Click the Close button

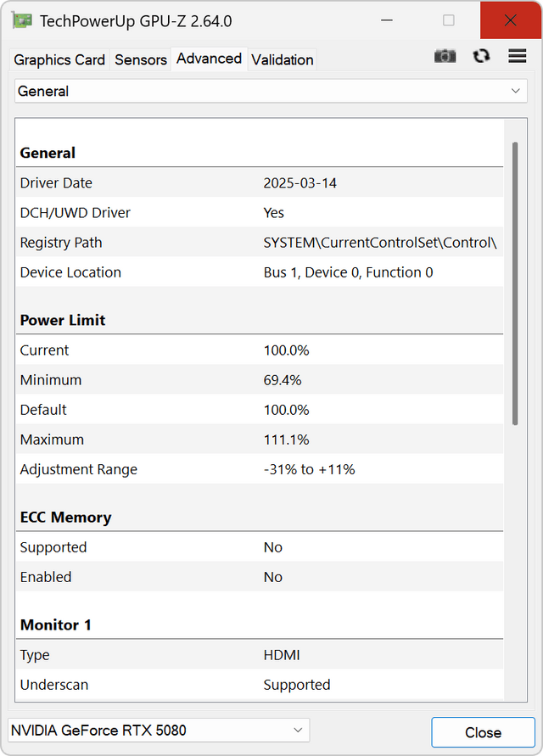coord(484,732)
